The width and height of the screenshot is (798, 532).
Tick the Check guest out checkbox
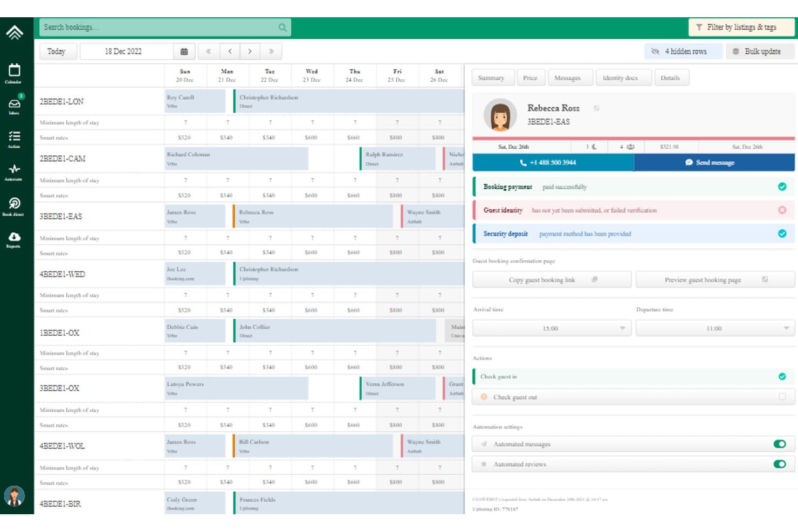[x=782, y=397]
